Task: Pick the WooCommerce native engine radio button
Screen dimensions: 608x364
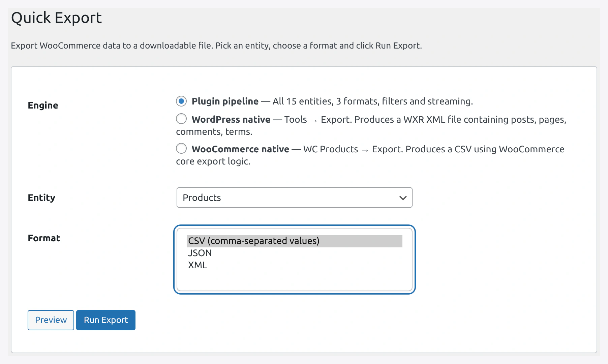Action: tap(181, 148)
